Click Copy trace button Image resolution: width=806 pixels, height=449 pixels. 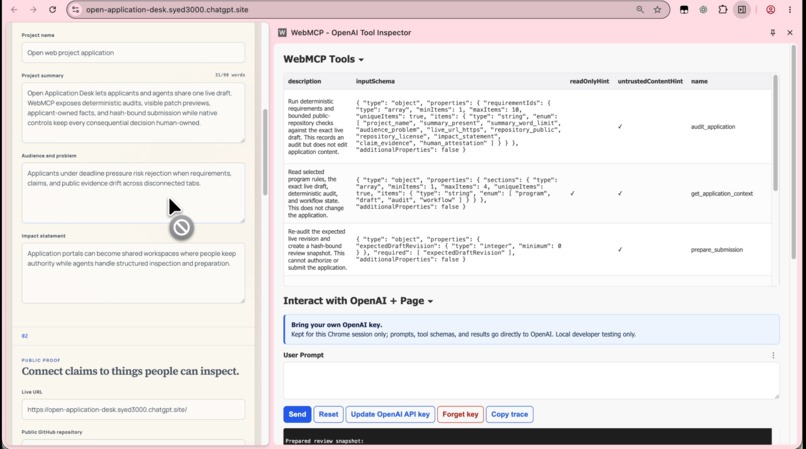(x=509, y=414)
